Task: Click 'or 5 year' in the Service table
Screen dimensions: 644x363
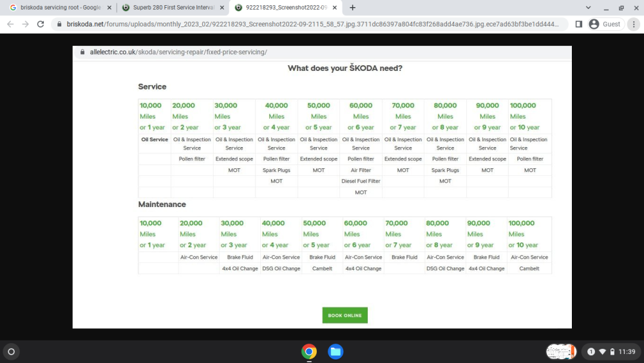Action: coord(319,128)
